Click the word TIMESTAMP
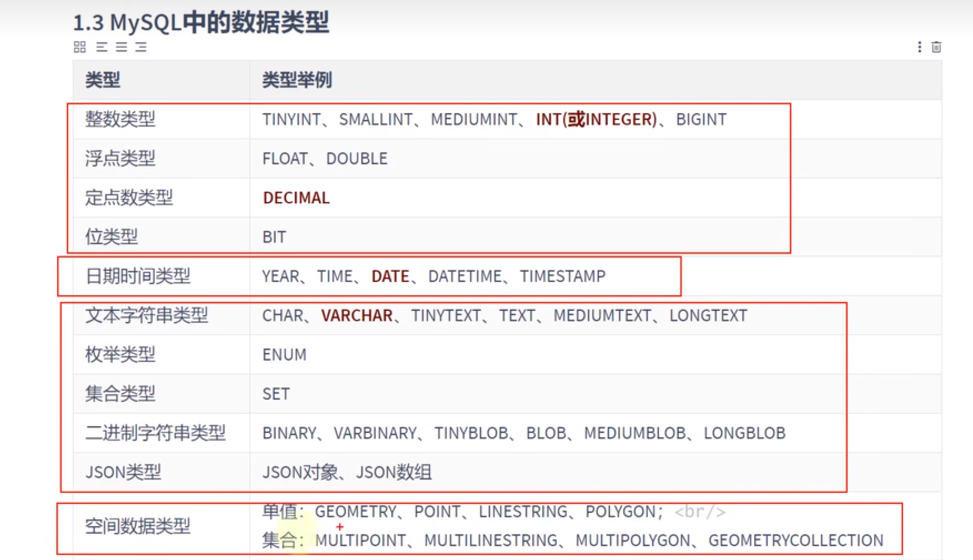This screenshot has height=560, width=973. click(x=563, y=276)
